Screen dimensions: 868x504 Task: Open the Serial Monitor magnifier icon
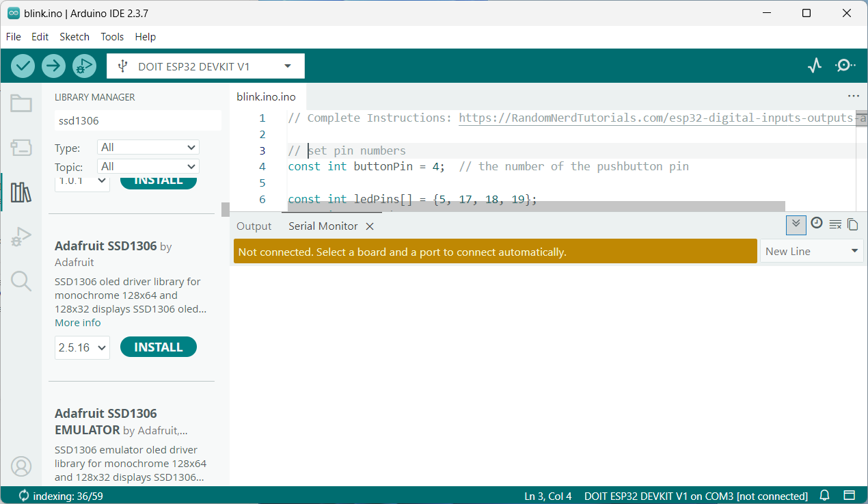(x=845, y=66)
